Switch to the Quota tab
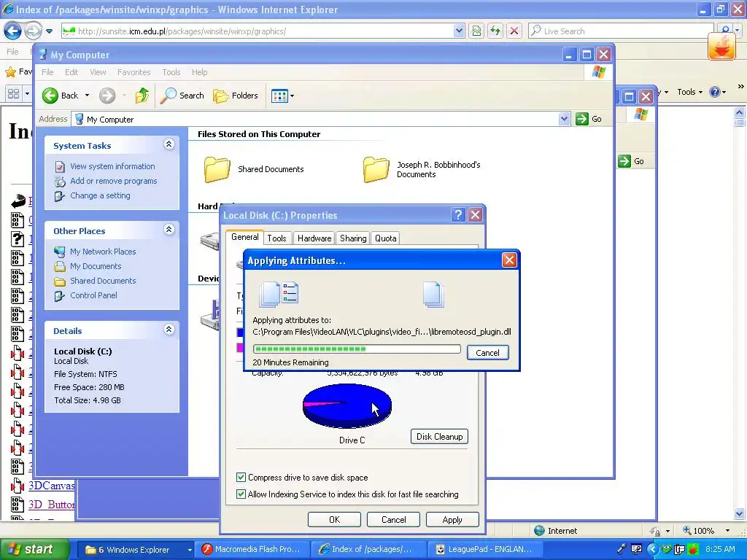The image size is (747, 560). click(x=385, y=238)
